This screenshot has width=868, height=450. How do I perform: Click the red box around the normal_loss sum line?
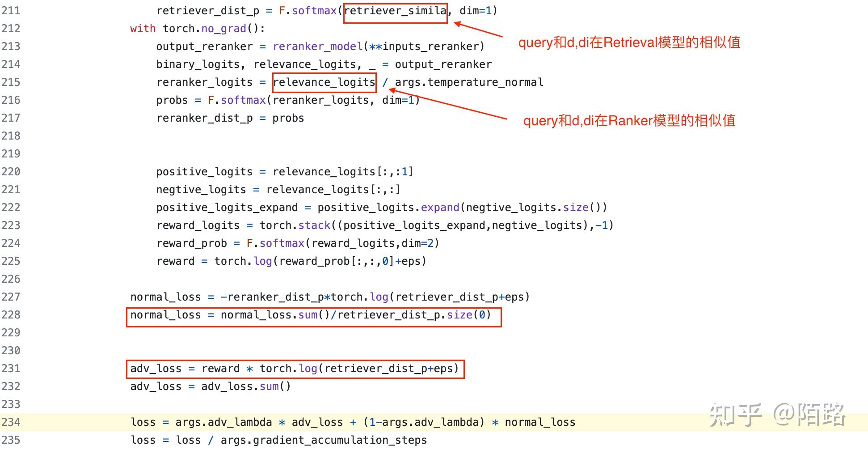point(314,316)
